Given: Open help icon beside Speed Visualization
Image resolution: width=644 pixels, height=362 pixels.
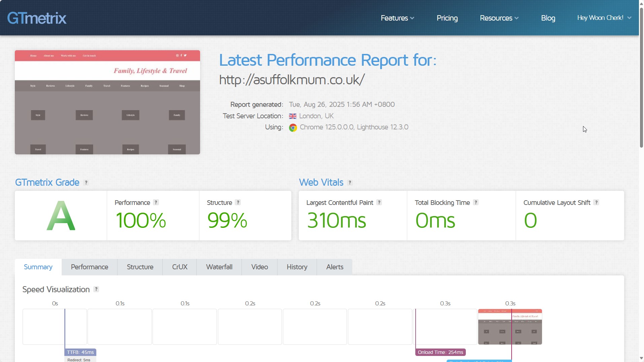Looking at the screenshot, I should tap(96, 289).
